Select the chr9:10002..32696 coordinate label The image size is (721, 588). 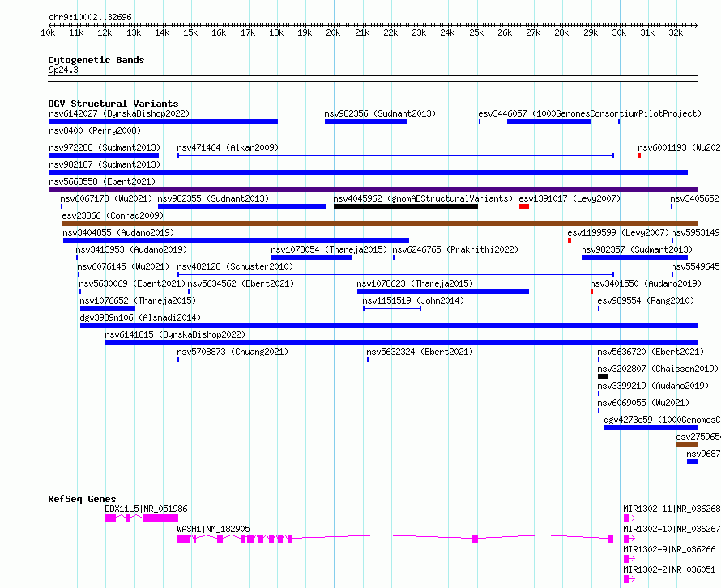90,17
